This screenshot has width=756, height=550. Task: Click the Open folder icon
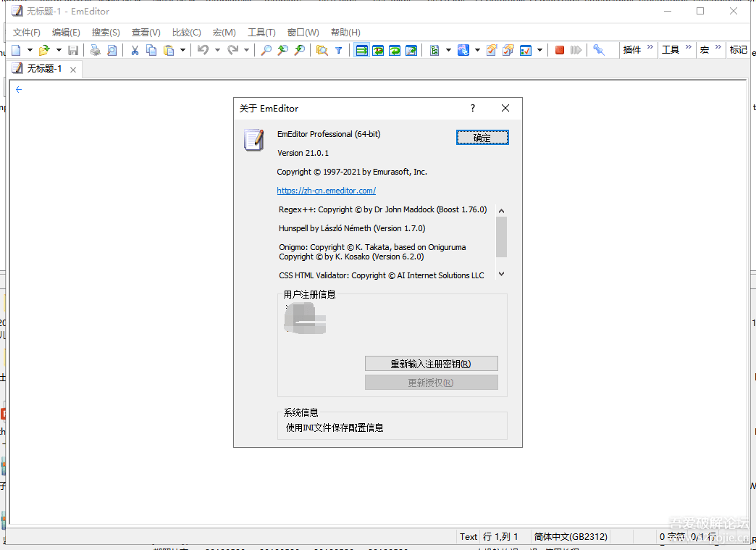(x=44, y=50)
